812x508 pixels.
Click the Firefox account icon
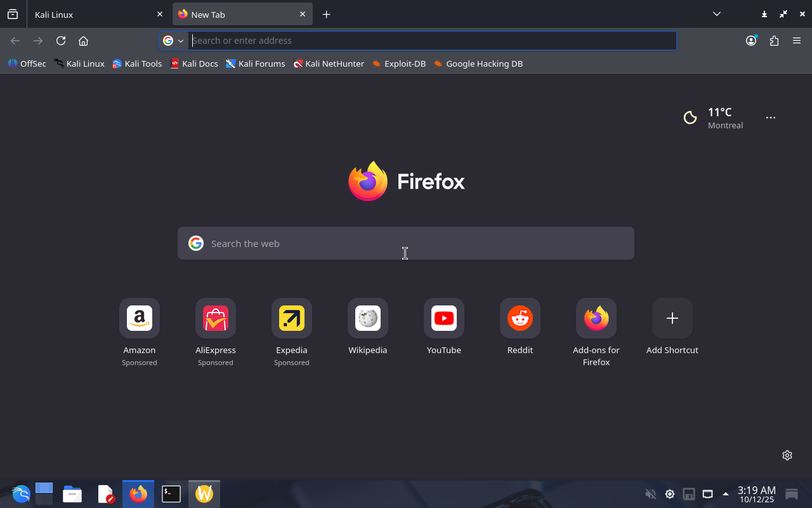[751, 41]
